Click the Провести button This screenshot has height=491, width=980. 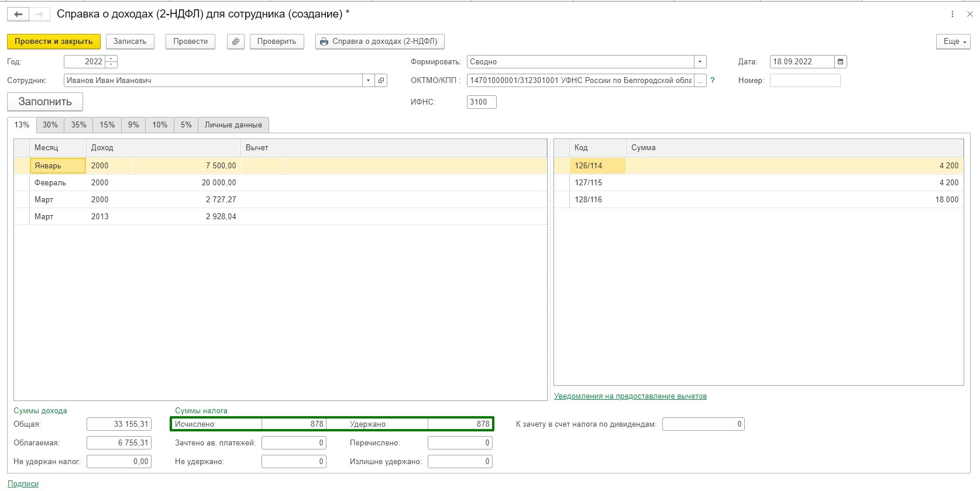pyautogui.click(x=191, y=42)
